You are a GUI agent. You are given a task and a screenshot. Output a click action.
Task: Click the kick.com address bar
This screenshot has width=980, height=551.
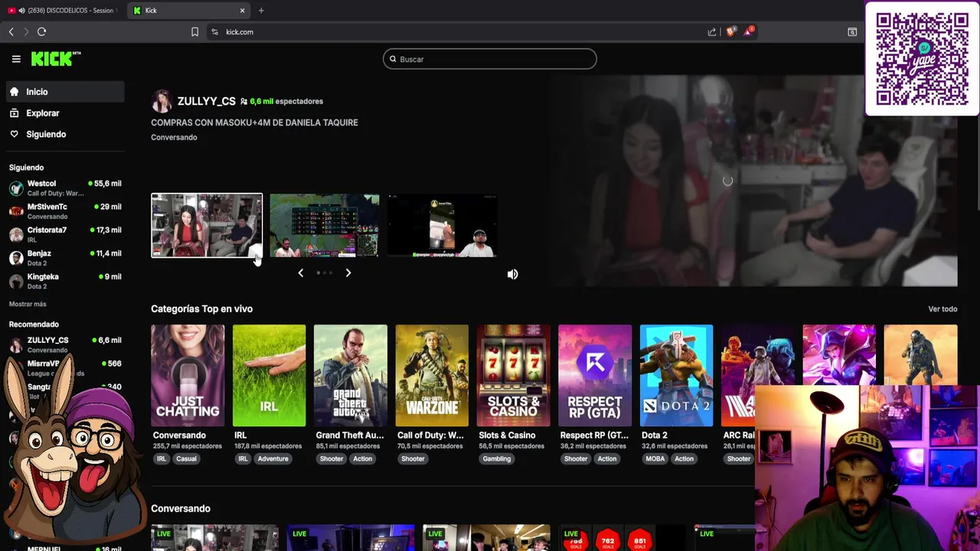pos(459,32)
